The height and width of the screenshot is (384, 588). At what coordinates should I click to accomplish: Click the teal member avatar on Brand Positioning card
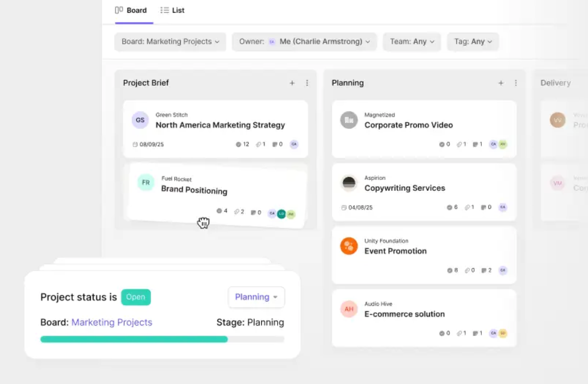pyautogui.click(x=281, y=213)
